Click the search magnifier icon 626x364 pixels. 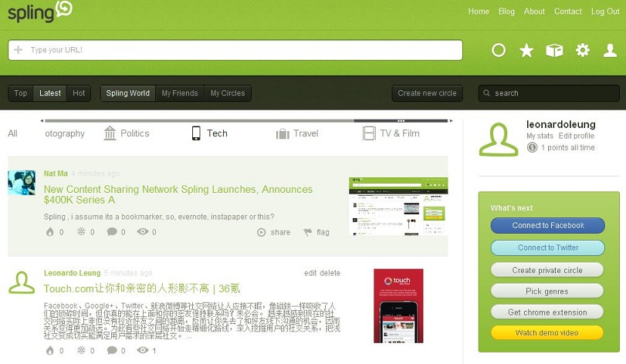point(486,93)
